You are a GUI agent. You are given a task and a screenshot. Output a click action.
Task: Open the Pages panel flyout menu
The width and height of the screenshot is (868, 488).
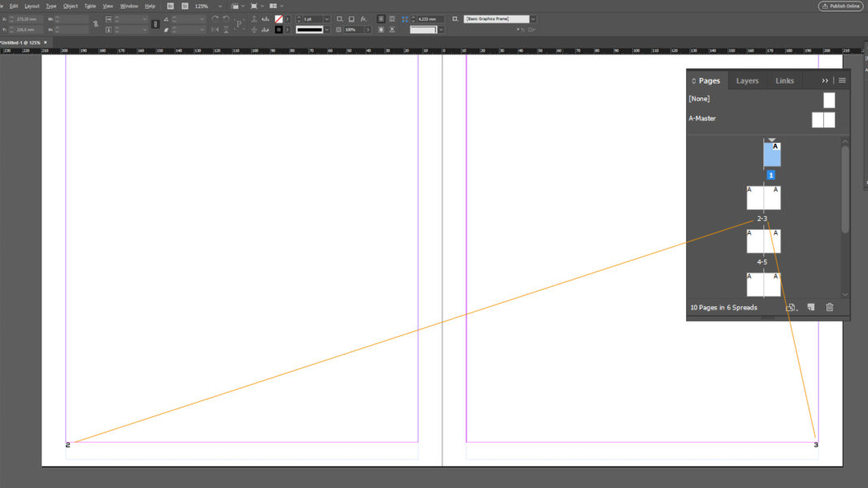[841, 80]
